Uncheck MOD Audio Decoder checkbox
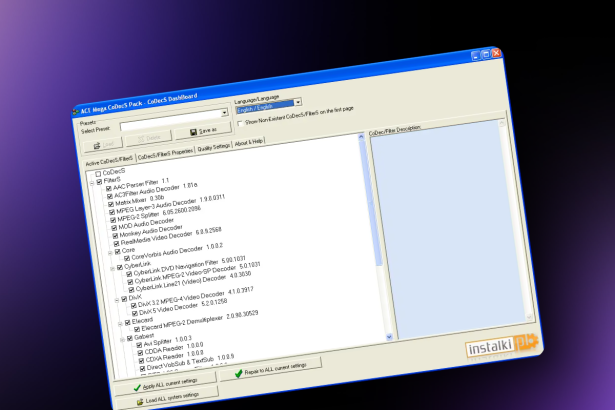This screenshot has height=410, width=615. tap(114, 228)
